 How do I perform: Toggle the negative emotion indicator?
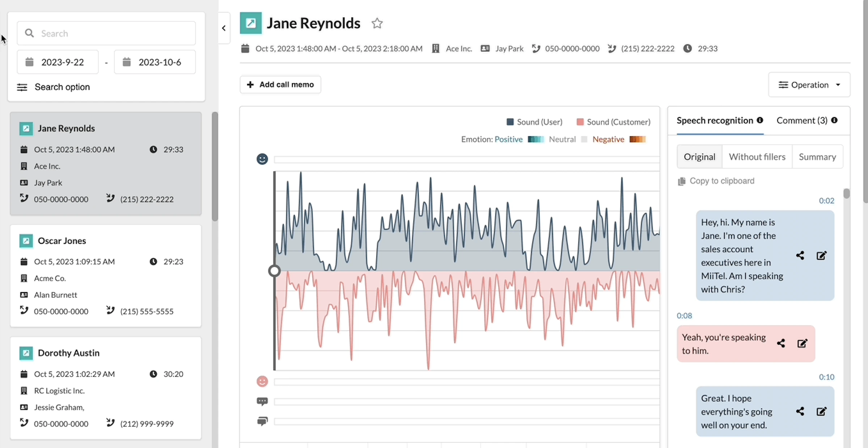coord(638,140)
